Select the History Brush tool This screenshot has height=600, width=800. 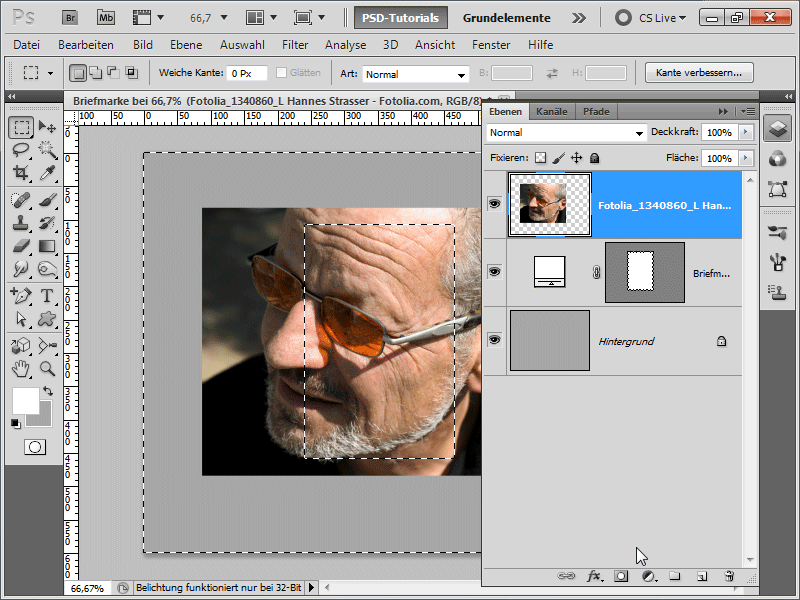(x=47, y=223)
